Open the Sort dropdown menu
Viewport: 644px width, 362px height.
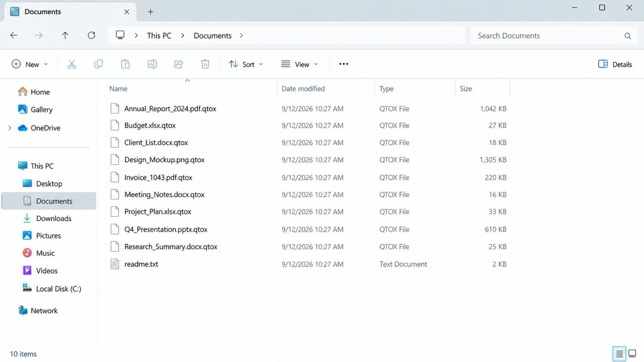[246, 64]
